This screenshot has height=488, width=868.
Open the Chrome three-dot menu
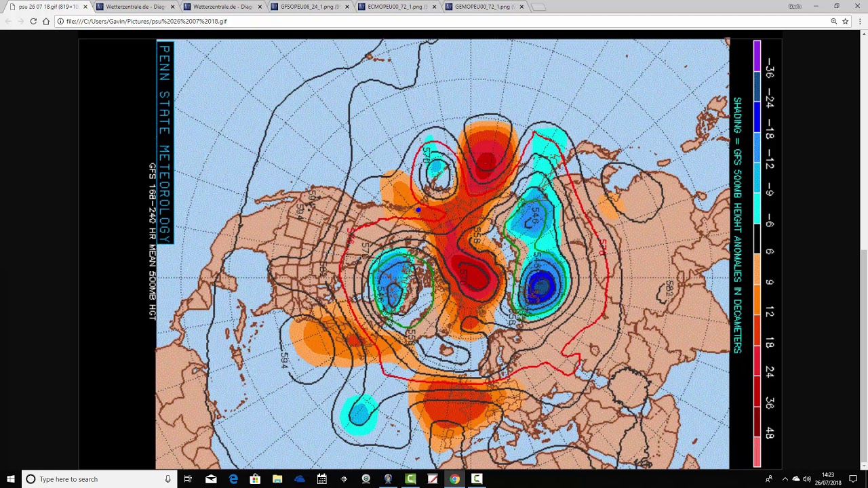(860, 21)
